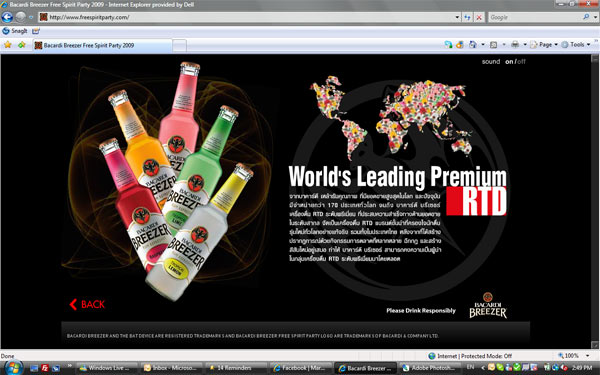The height and width of the screenshot is (375, 600).
Task: Switch to Inbox - Microsoft Outlook taskbar button
Action: coord(171,368)
